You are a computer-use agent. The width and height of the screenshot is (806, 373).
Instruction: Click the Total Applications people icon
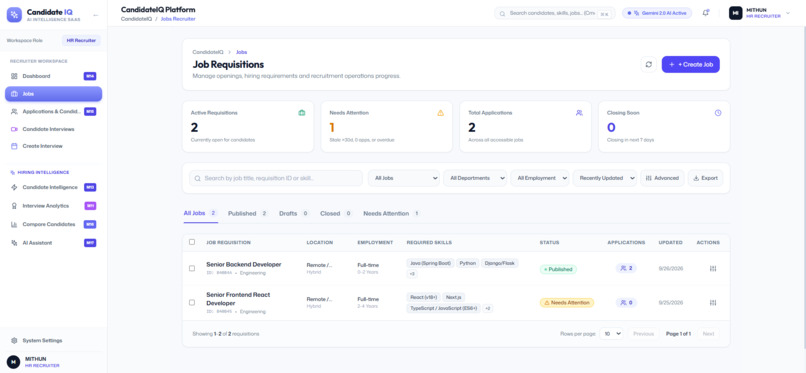coord(579,113)
